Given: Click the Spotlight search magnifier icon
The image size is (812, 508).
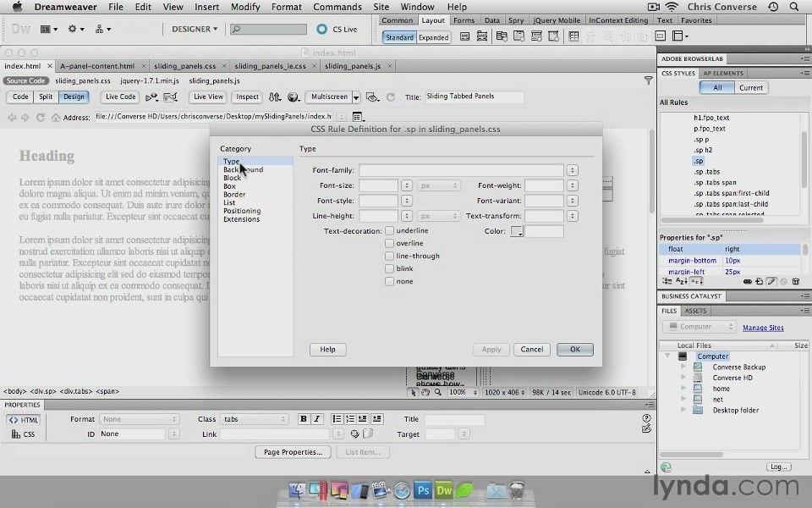Looking at the screenshot, I should pyautogui.click(x=794, y=7).
